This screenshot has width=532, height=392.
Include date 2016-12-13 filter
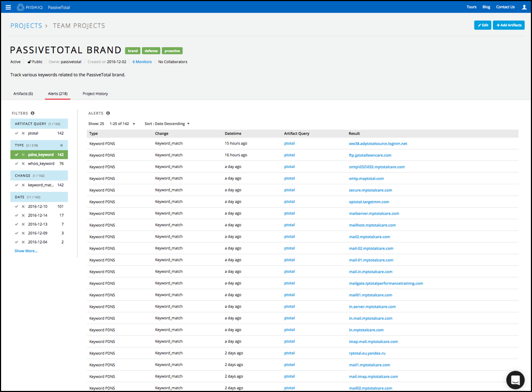pyautogui.click(x=16, y=225)
